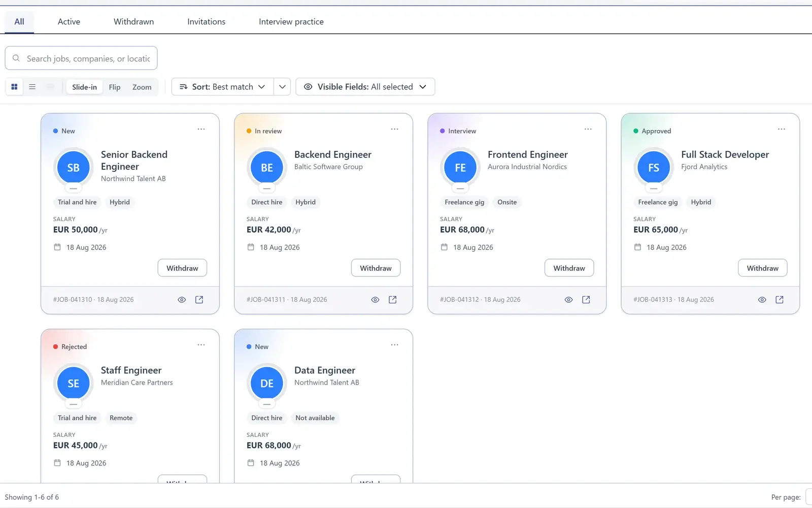Withdraw the Backend Engineer application
812x508 pixels.
(x=376, y=268)
